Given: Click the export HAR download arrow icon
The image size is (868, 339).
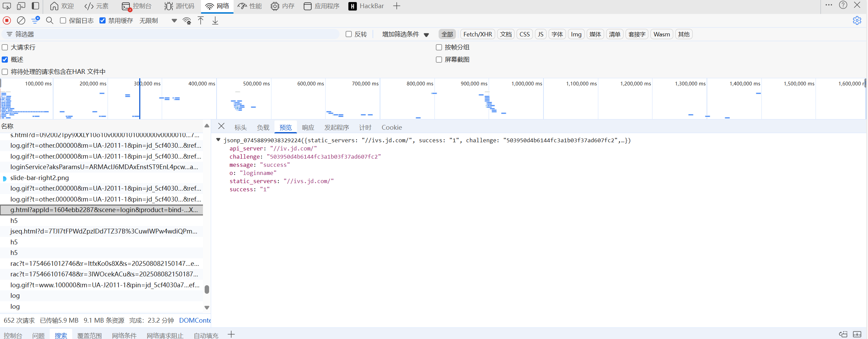Looking at the screenshot, I should [x=215, y=20].
